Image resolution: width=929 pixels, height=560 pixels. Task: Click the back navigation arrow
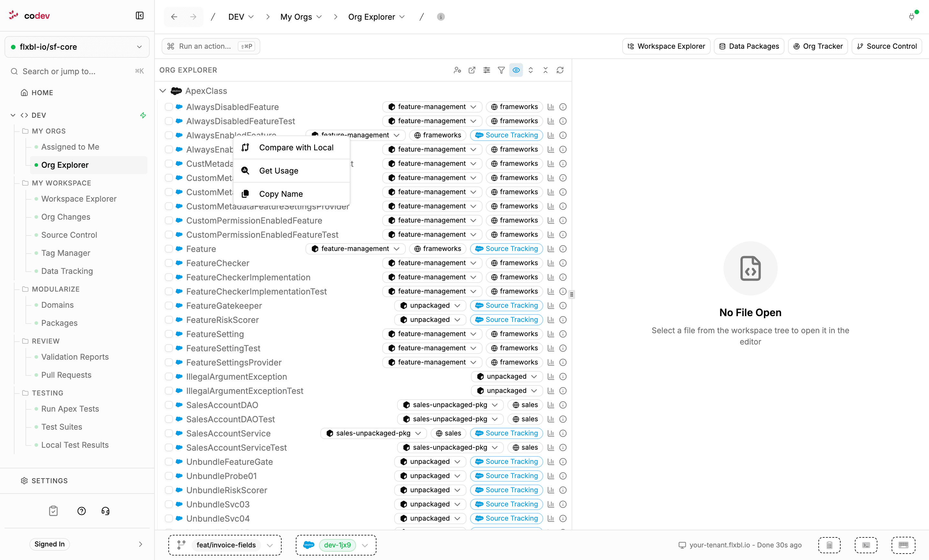tap(174, 16)
